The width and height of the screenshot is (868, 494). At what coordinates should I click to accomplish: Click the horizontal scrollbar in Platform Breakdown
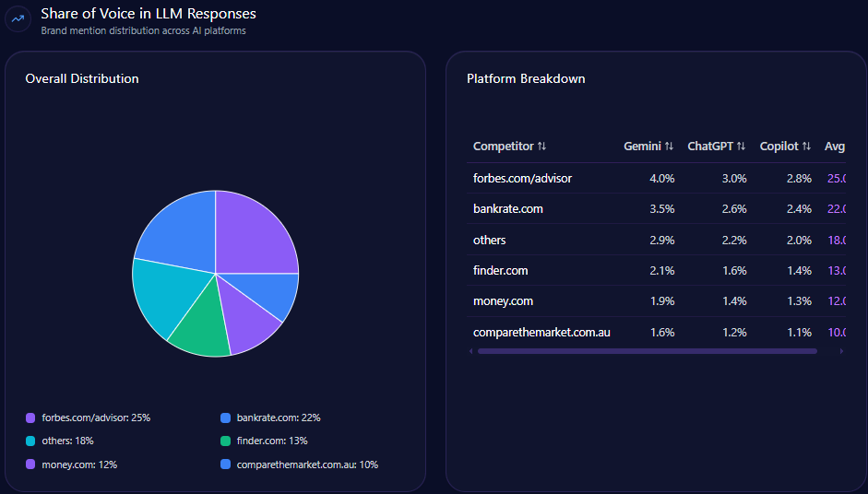pyautogui.click(x=646, y=351)
